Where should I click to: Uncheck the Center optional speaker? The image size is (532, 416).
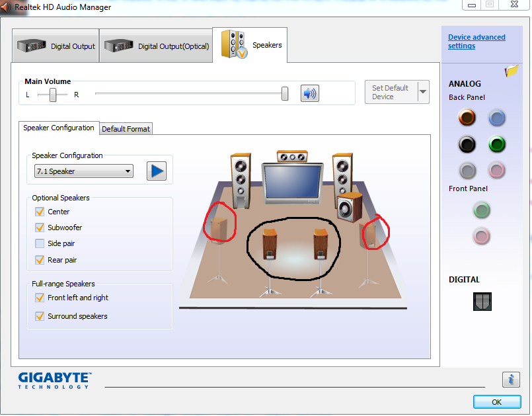pyautogui.click(x=40, y=212)
